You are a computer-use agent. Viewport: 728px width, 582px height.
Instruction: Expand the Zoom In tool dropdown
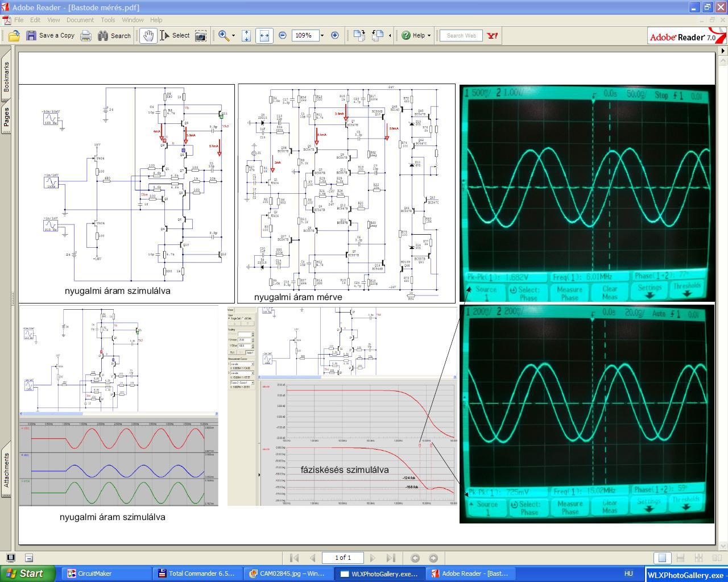pyautogui.click(x=233, y=36)
